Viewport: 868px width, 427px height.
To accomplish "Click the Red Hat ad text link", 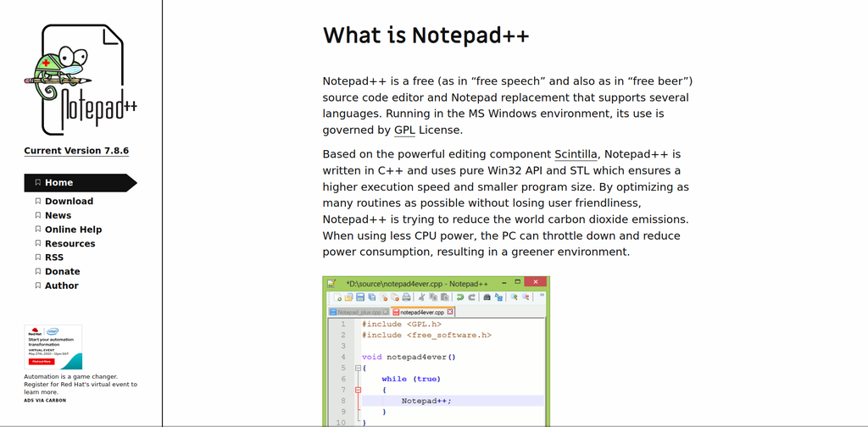I will (x=81, y=384).
